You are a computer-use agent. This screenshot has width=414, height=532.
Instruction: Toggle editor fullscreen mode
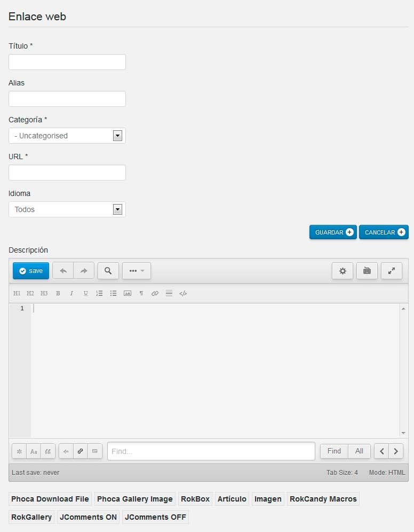392,271
